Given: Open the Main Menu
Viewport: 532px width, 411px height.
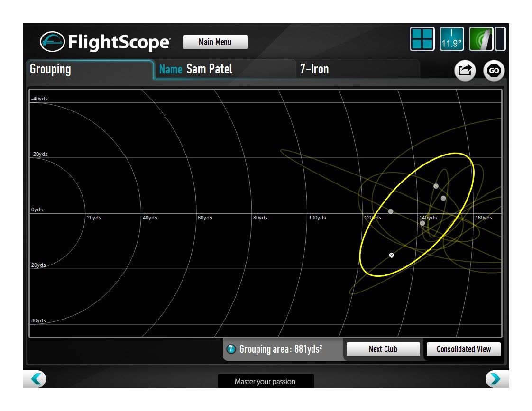Looking at the screenshot, I should [x=215, y=42].
